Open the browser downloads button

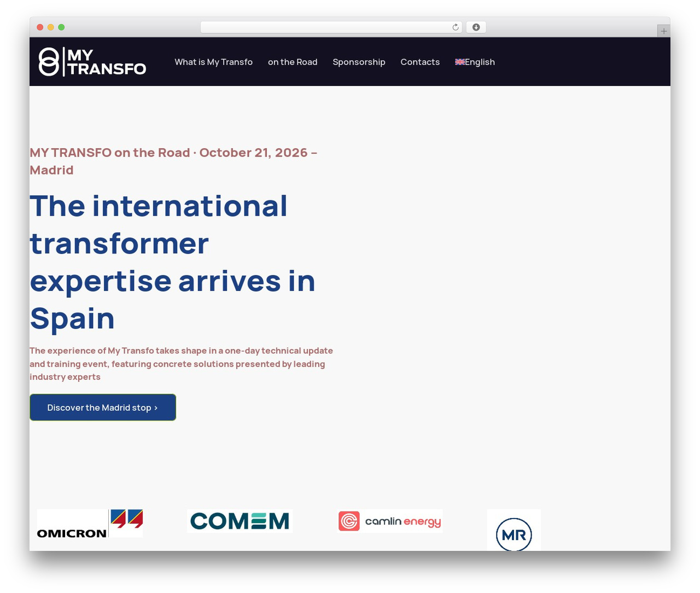476,27
